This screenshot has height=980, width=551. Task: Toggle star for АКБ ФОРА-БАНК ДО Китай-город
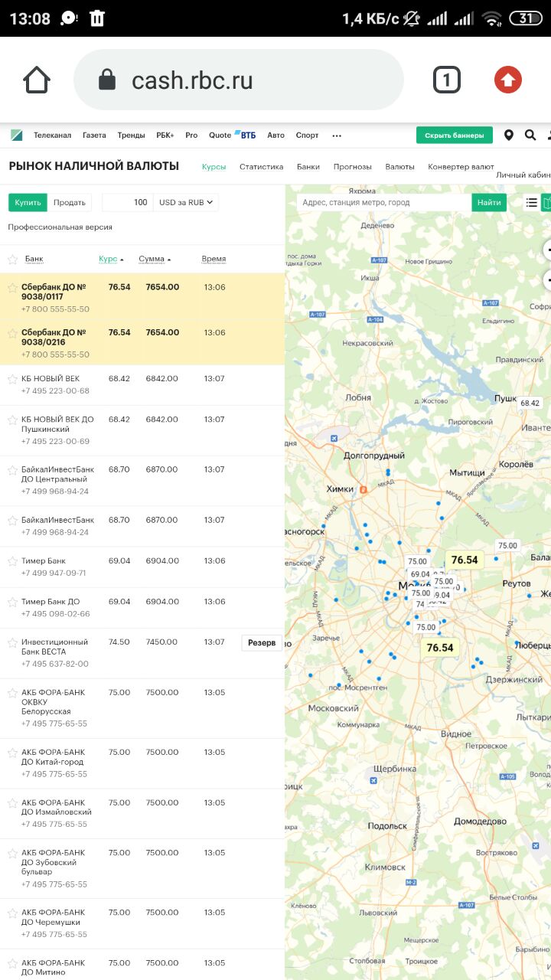pos(12,753)
